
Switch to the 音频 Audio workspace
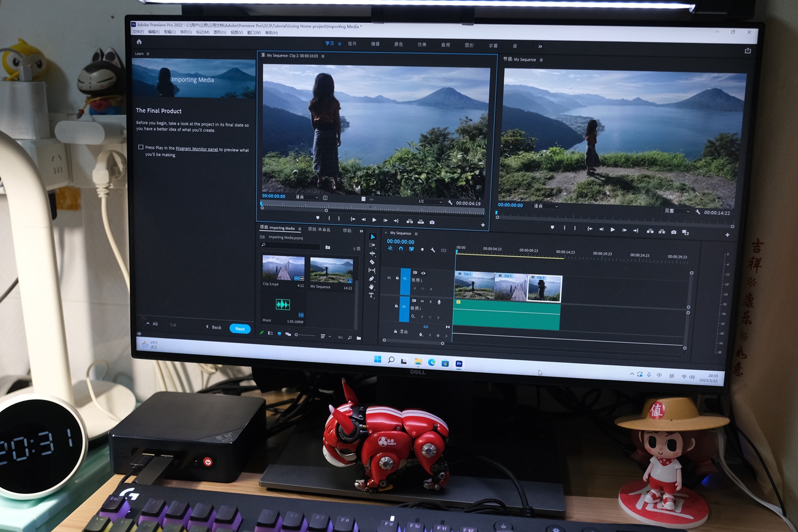point(446,45)
